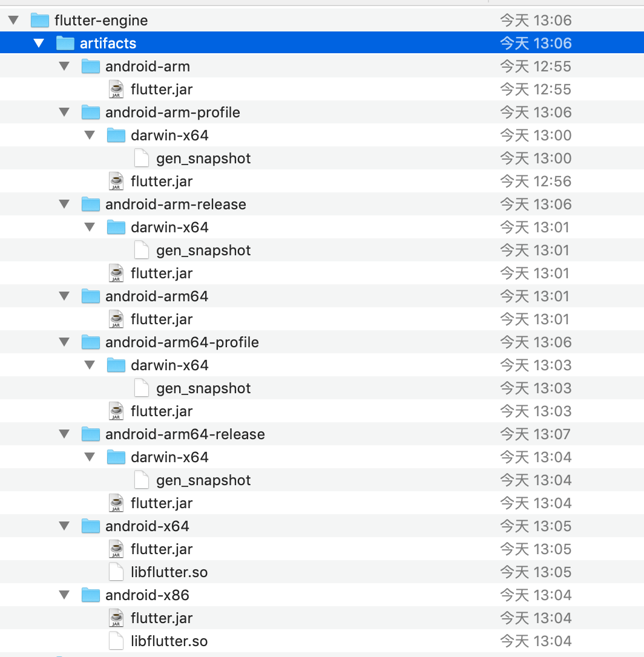Collapse the android-arm-profile folder
The image size is (644, 657).
pos(64,113)
